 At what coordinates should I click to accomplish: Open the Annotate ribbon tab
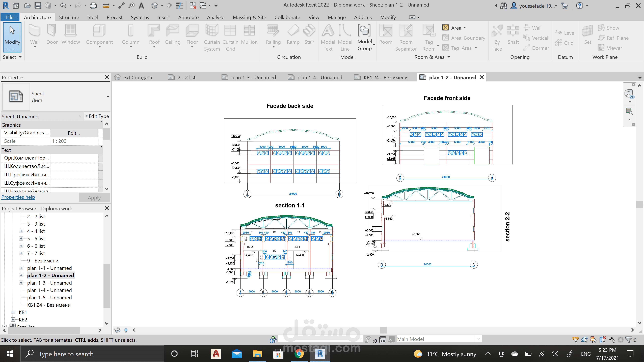point(188,17)
